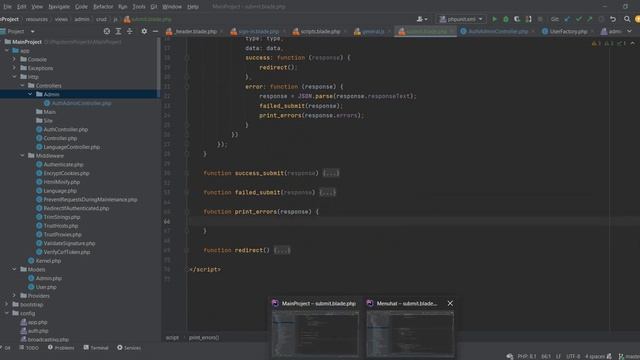This screenshot has height=360, width=640.
Task: Open Project panel gear options
Action: point(144,31)
